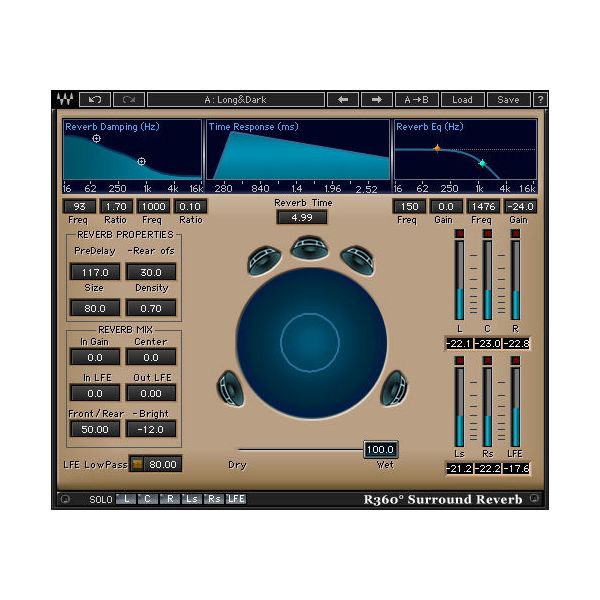The height and width of the screenshot is (600, 600).
Task: Select Reverb Eq Freq value 1476
Action: tap(483, 206)
